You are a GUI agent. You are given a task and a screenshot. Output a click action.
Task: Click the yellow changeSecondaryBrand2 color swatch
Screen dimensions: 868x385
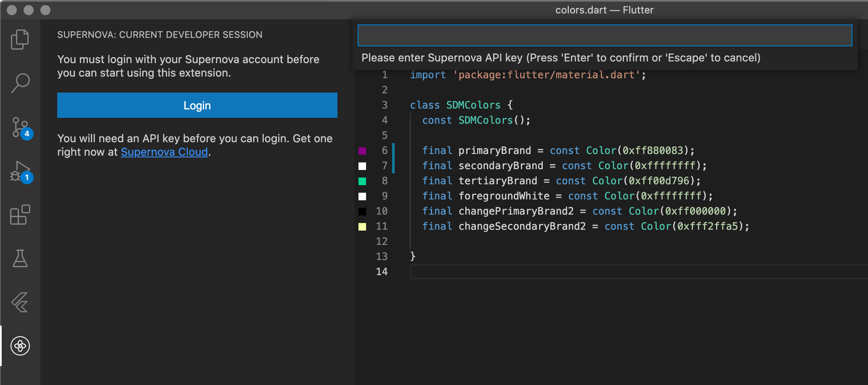(362, 226)
